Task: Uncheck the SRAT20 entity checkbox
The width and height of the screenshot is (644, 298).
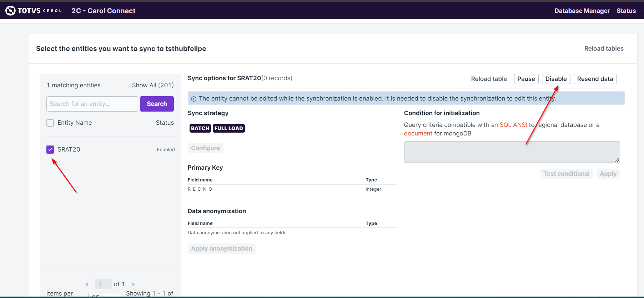Action: [x=50, y=149]
